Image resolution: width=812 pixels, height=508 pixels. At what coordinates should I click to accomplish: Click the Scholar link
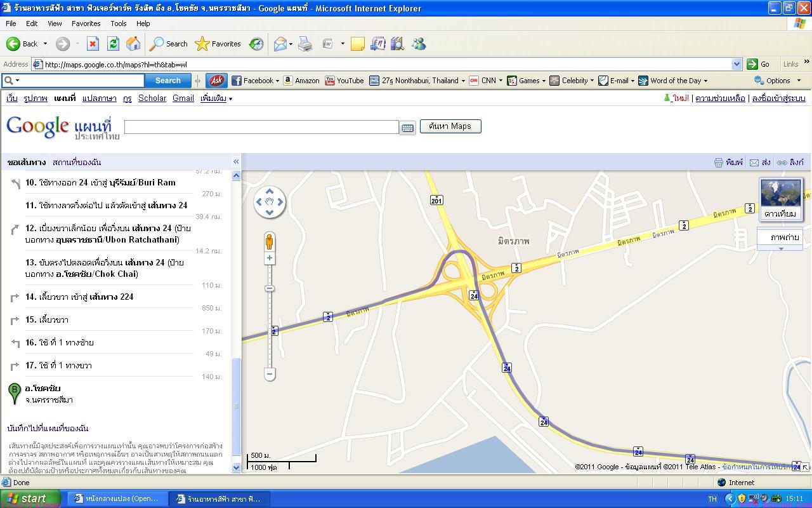tap(152, 98)
